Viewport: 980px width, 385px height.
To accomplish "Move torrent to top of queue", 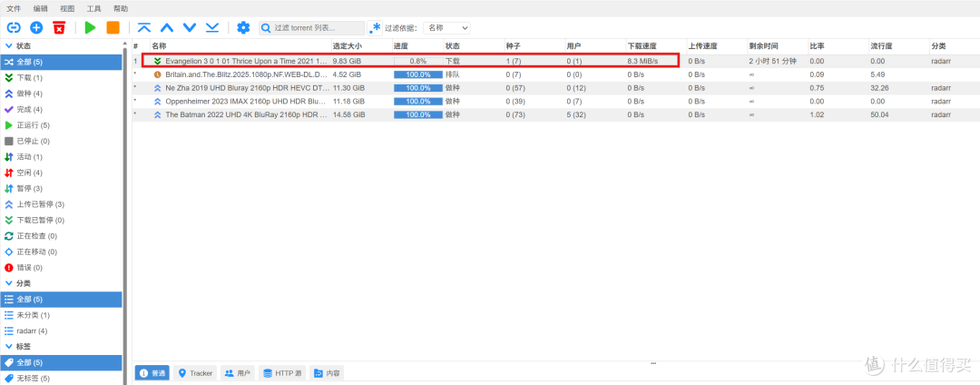I will [x=144, y=27].
